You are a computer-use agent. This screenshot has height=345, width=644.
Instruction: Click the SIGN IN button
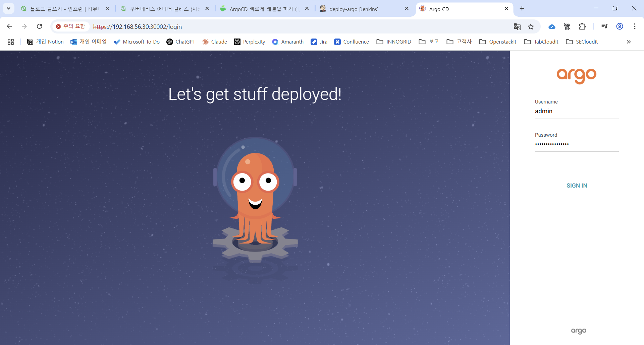tap(577, 186)
